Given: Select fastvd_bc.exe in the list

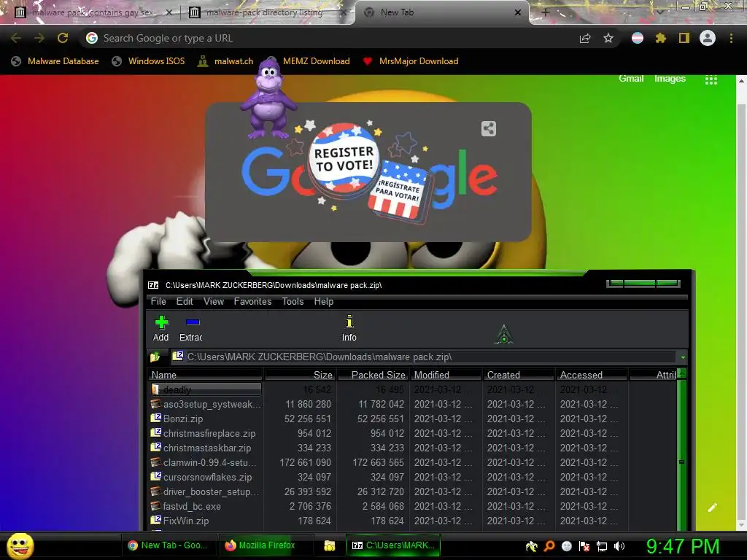Looking at the screenshot, I should point(412,506).
